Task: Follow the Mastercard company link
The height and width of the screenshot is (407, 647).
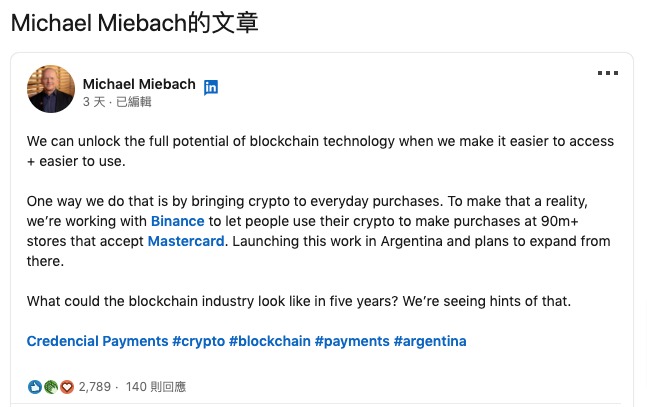Action: (x=186, y=241)
